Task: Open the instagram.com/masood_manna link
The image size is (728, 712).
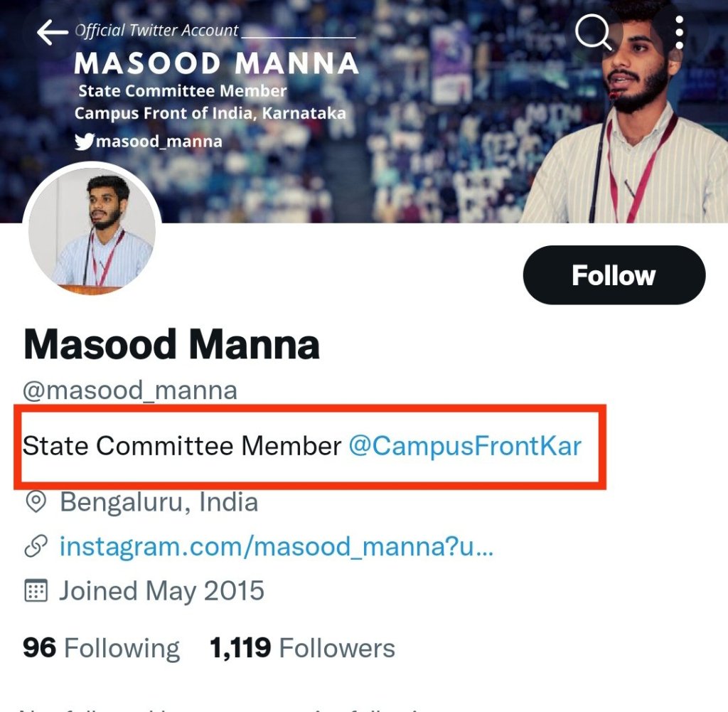Action: coord(277,547)
